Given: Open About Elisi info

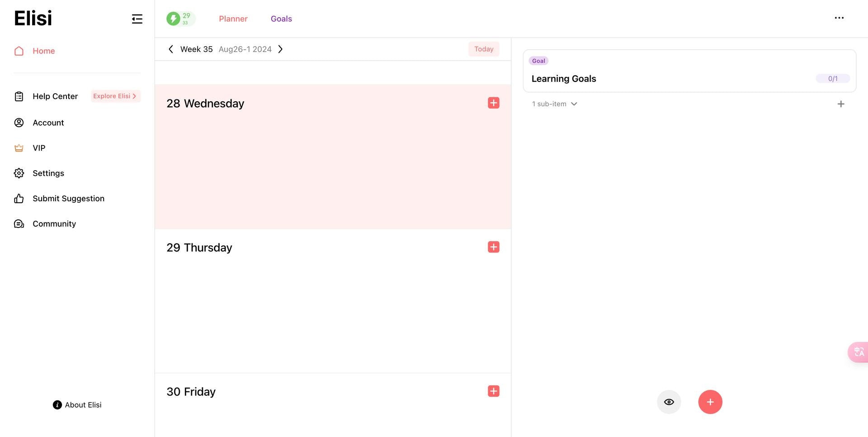Looking at the screenshot, I should click(77, 405).
